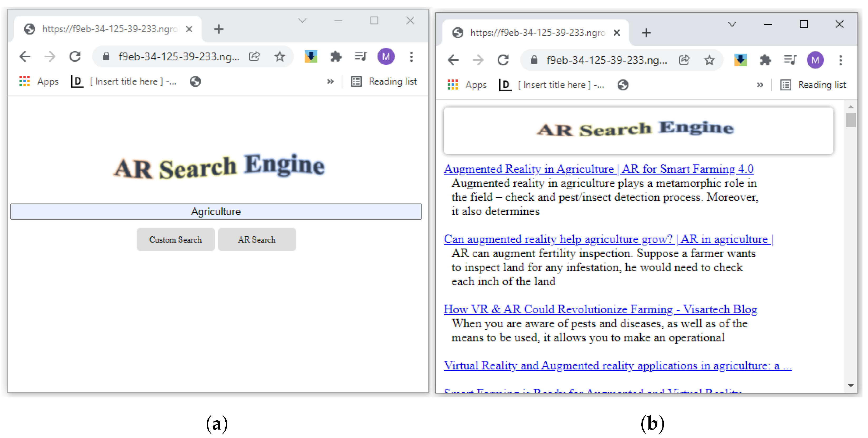The height and width of the screenshot is (438, 868).
Task: Go back in right browser window
Action: coord(453,60)
